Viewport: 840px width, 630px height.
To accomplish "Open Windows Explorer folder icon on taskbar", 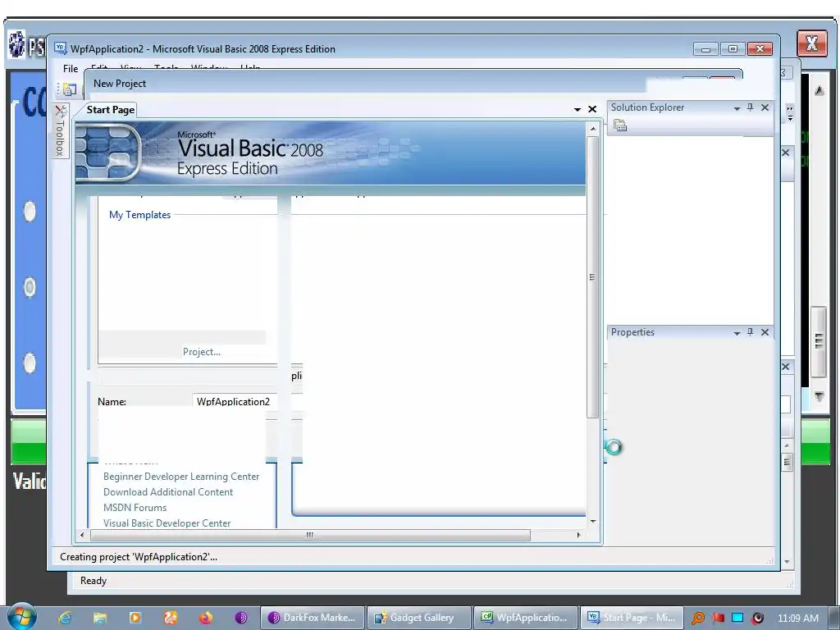I will [99, 618].
